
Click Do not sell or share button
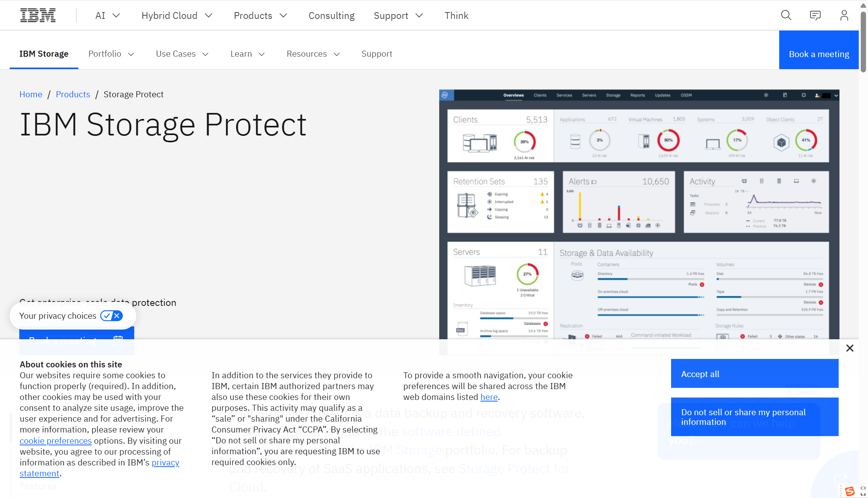pyautogui.click(x=754, y=417)
